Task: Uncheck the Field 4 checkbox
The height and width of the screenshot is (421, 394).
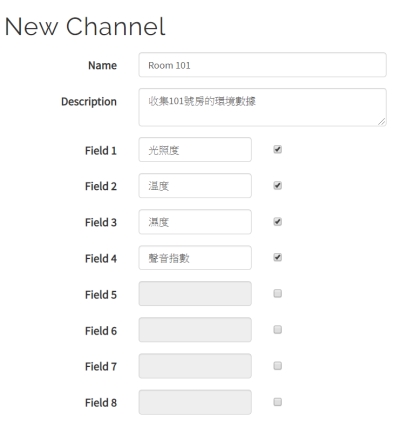Action: click(x=277, y=257)
